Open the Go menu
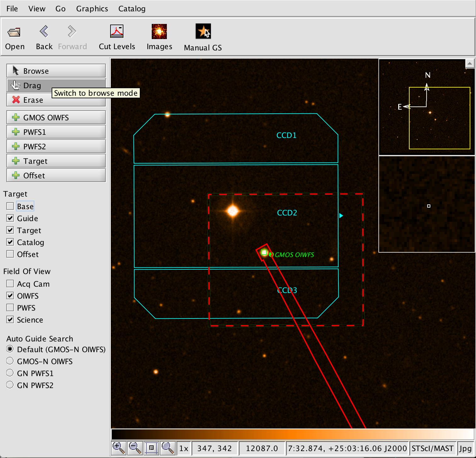 click(x=60, y=9)
